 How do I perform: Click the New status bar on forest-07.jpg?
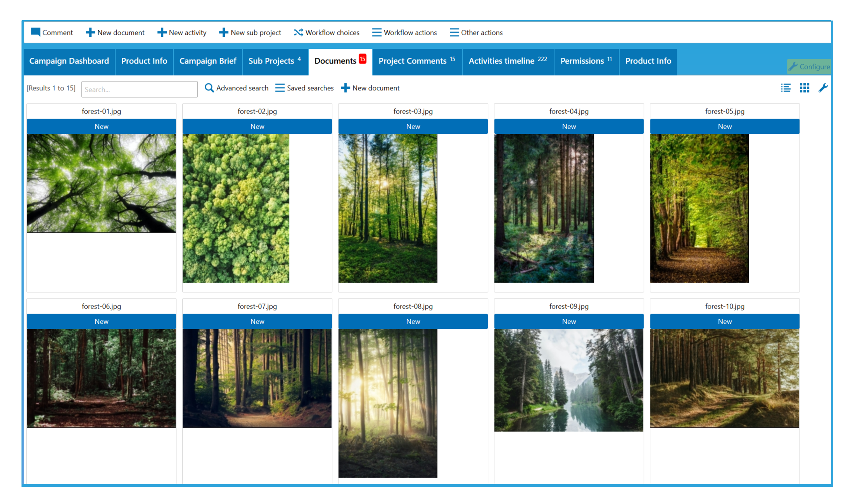[257, 321]
